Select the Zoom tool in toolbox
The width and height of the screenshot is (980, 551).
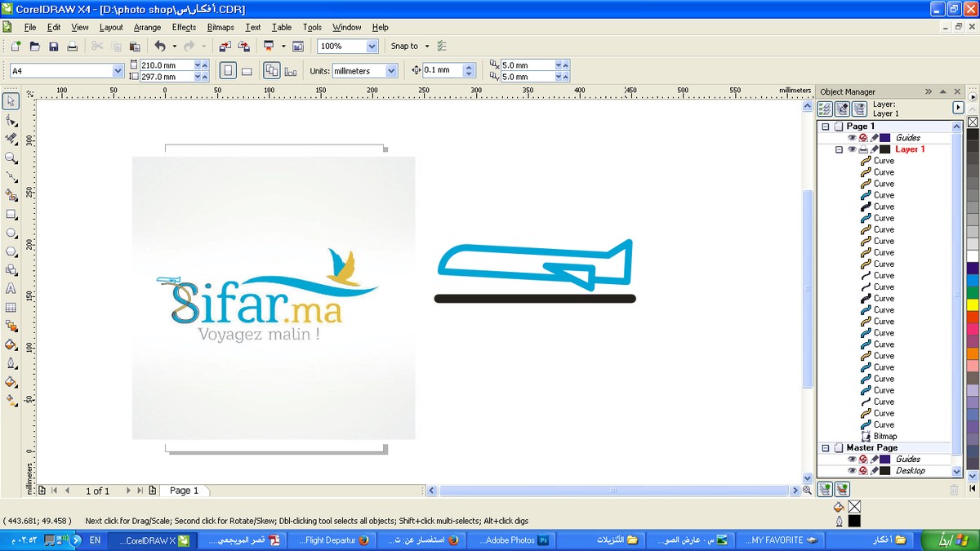[11, 158]
